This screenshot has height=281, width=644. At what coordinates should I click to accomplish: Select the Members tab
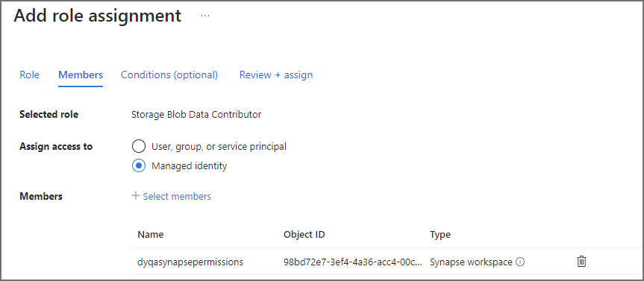(x=81, y=75)
